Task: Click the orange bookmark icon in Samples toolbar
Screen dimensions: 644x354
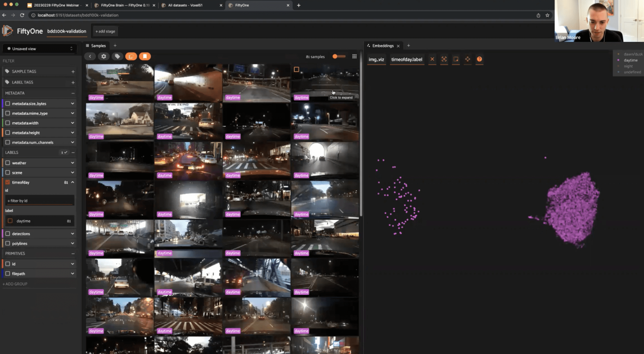Action: (x=145, y=56)
